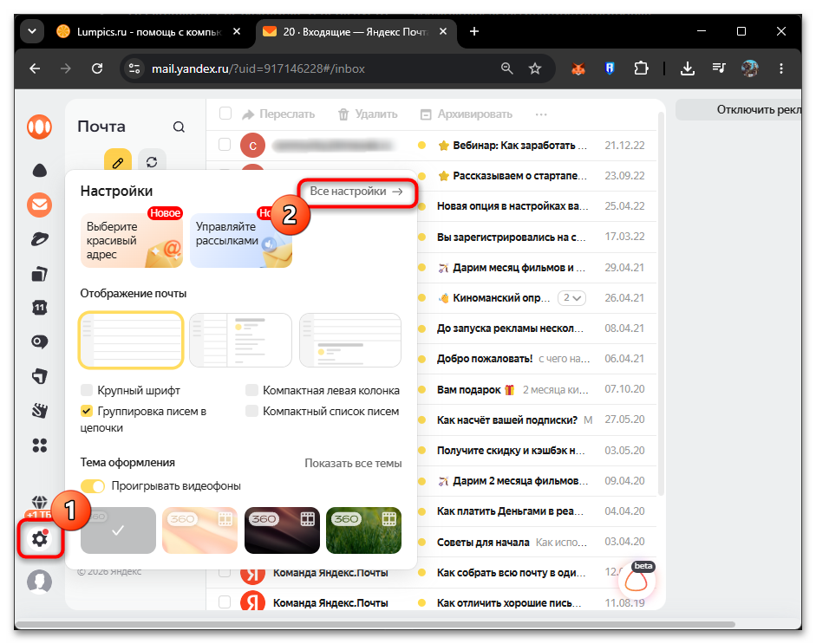Click Удалить in the mail toolbar
The height and width of the screenshot is (644, 816).
pyautogui.click(x=368, y=114)
